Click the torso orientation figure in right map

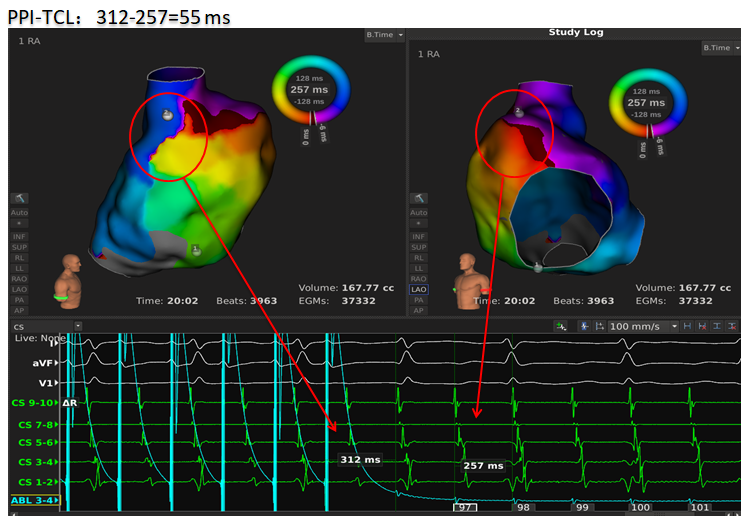pyautogui.click(x=469, y=278)
